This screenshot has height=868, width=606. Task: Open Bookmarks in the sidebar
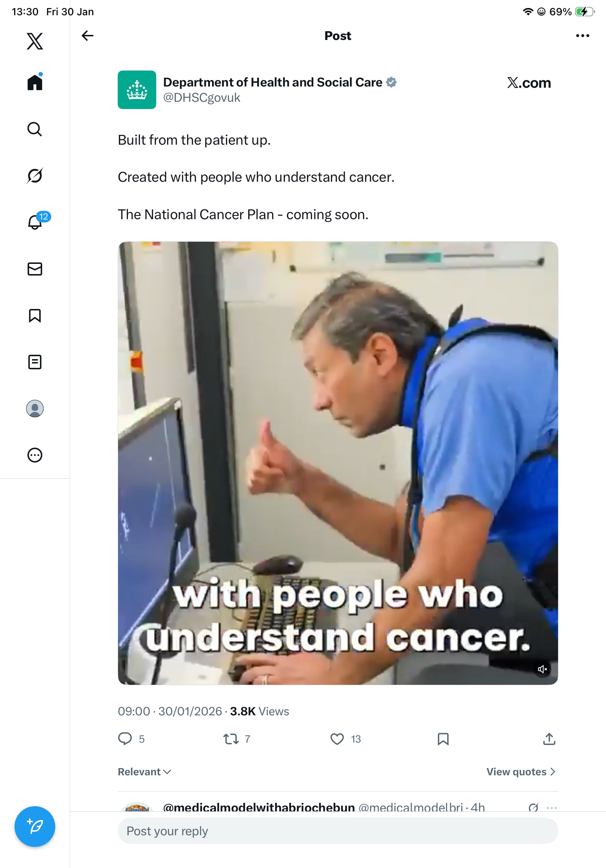(x=35, y=315)
